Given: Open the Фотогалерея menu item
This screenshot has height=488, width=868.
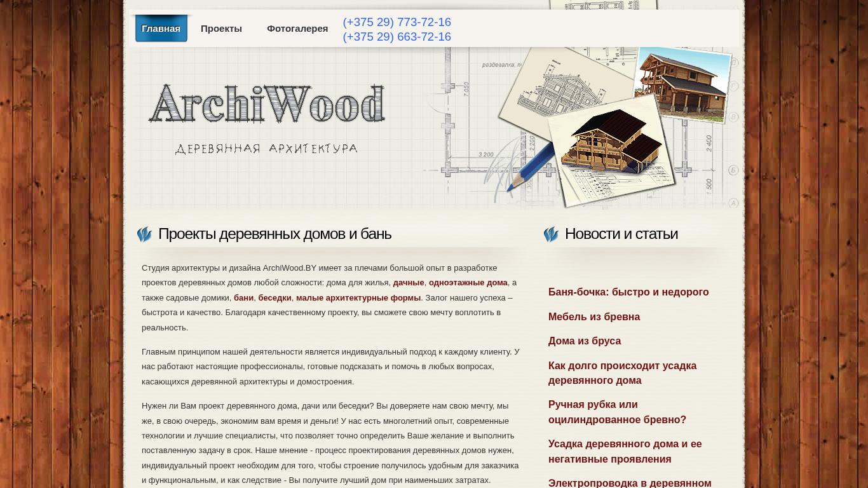Looking at the screenshot, I should pyautogui.click(x=297, y=29).
